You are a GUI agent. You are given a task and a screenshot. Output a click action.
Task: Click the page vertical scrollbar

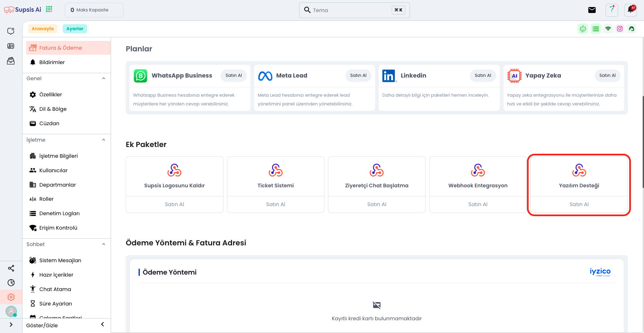pos(643,142)
